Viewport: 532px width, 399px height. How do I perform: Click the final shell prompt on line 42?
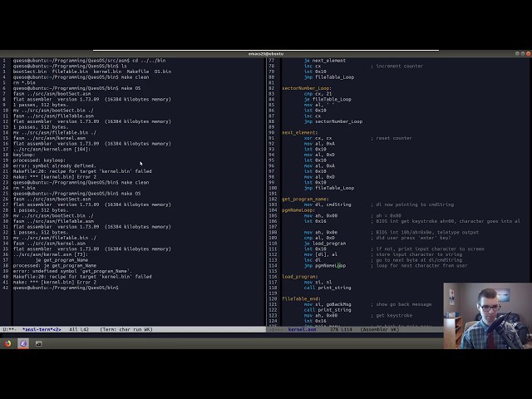[x=66, y=288]
